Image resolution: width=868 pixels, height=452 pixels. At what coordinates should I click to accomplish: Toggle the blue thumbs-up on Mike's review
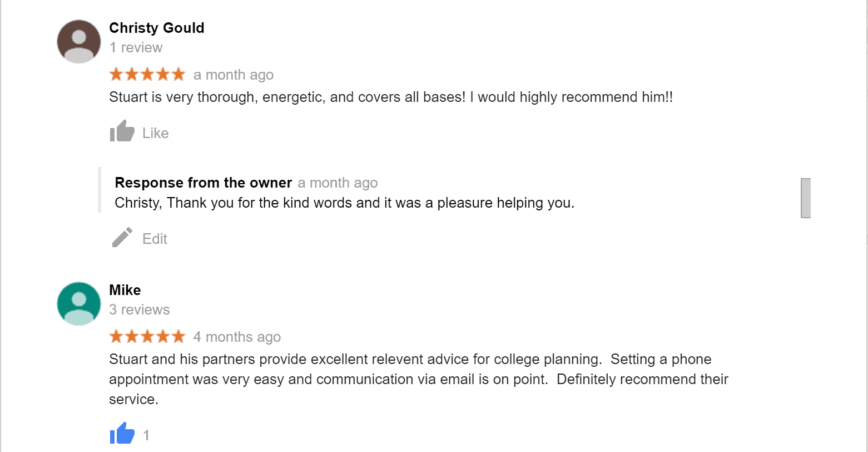[122, 434]
